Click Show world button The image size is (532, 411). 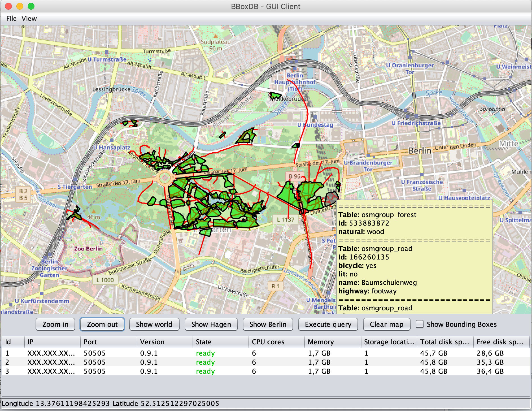tap(154, 324)
